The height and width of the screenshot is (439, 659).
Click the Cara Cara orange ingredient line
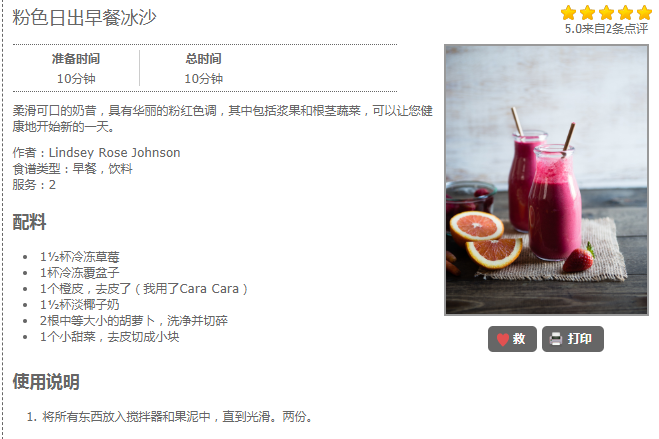(144, 289)
